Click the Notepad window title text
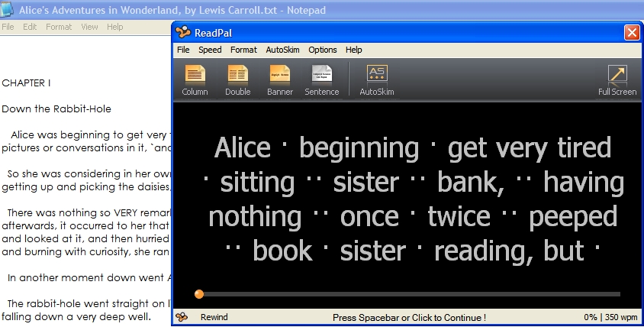 pos(172,10)
